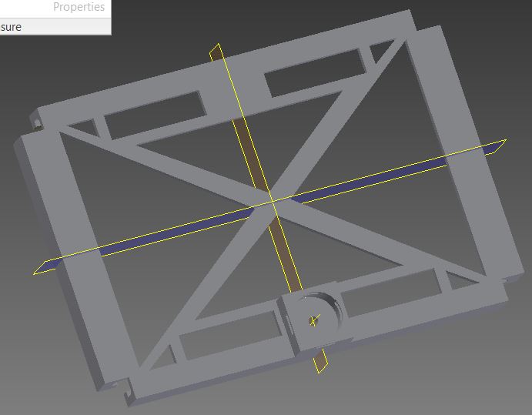
Task: Click the top end of the vertical work plane outline
Action: [217, 46]
